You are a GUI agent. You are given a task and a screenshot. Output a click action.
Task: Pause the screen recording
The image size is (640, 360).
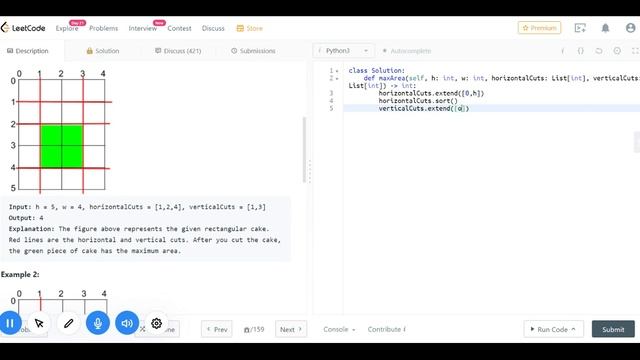pyautogui.click(x=10, y=323)
